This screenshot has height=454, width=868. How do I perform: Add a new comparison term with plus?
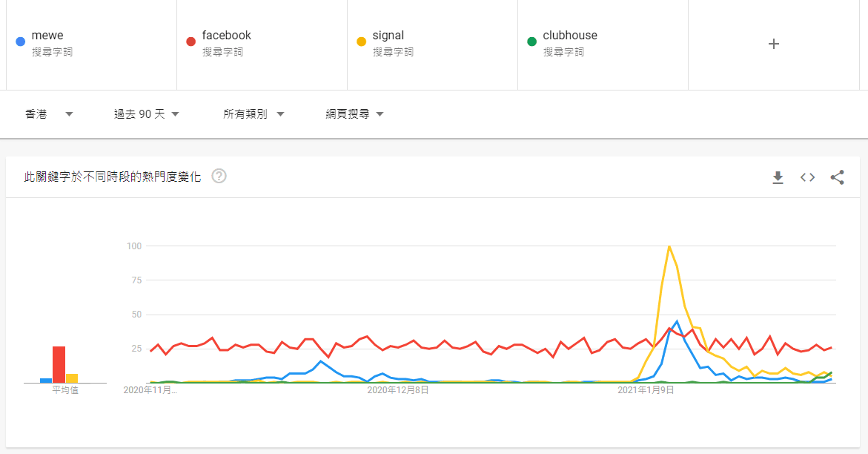[774, 44]
